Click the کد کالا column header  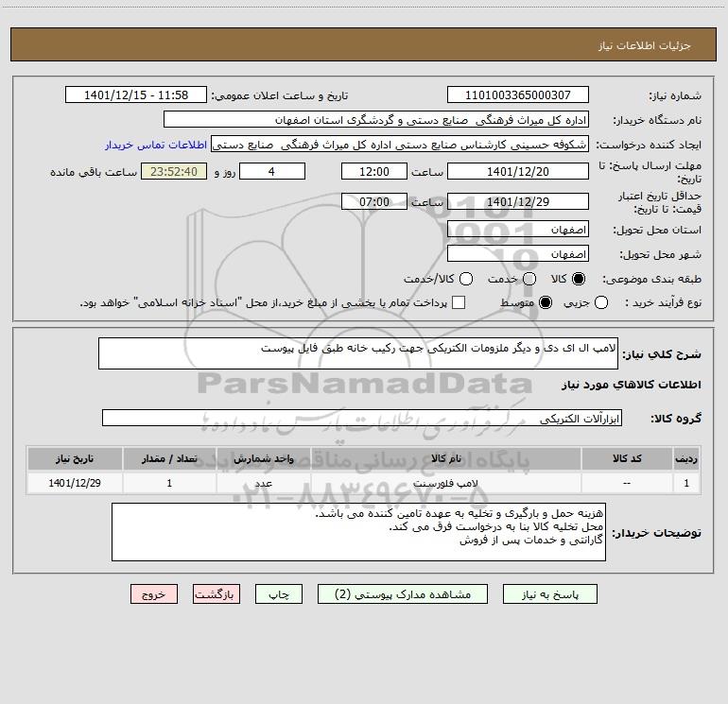[x=627, y=458]
